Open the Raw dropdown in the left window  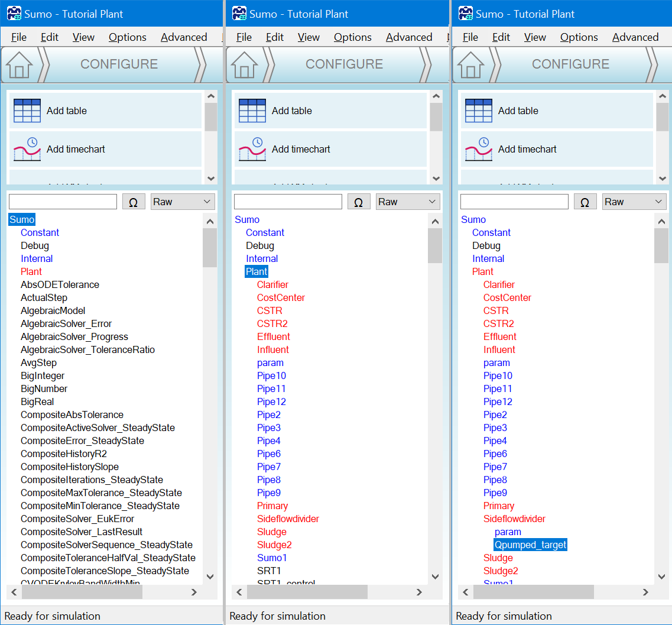[x=182, y=202]
